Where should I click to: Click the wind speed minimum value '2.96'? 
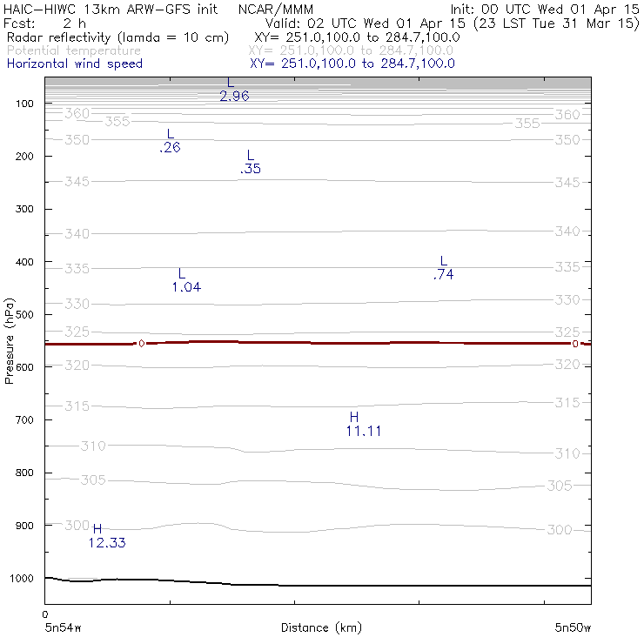(234, 96)
